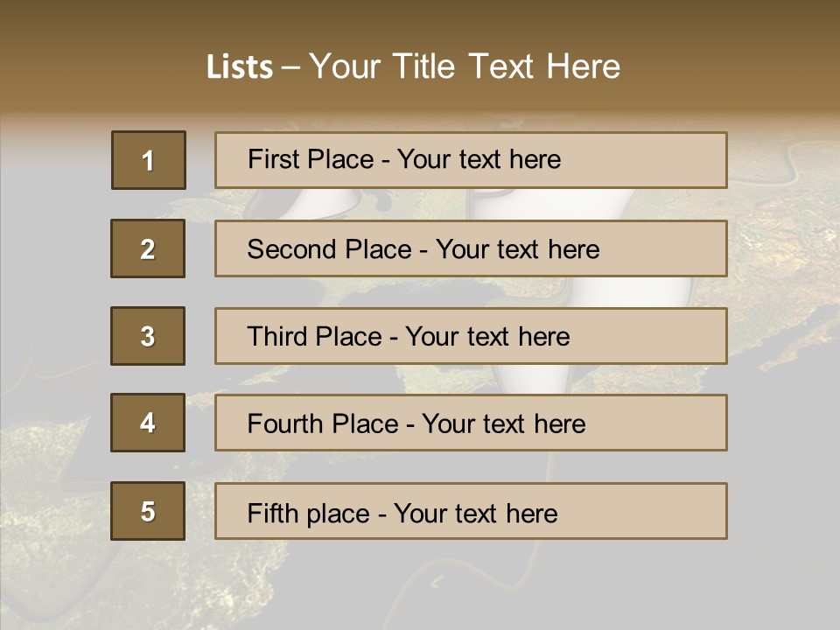
Task: Click the map background below the fifth bar
Action: click(472, 584)
